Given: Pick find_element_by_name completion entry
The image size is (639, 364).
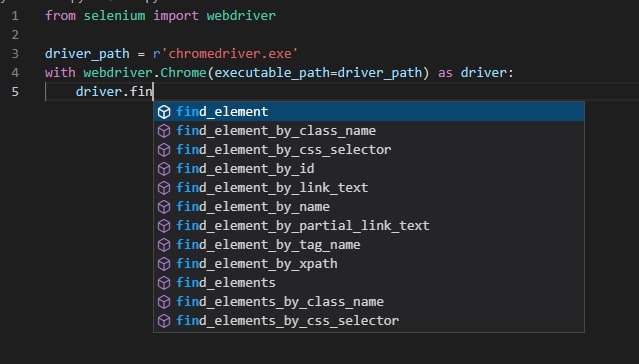Looking at the screenshot, I should 369,207.
